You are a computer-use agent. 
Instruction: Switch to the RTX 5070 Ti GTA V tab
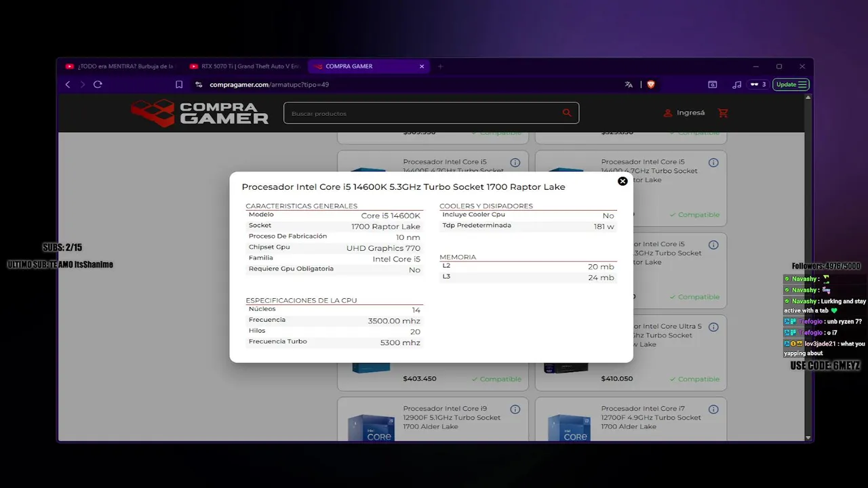pyautogui.click(x=244, y=66)
